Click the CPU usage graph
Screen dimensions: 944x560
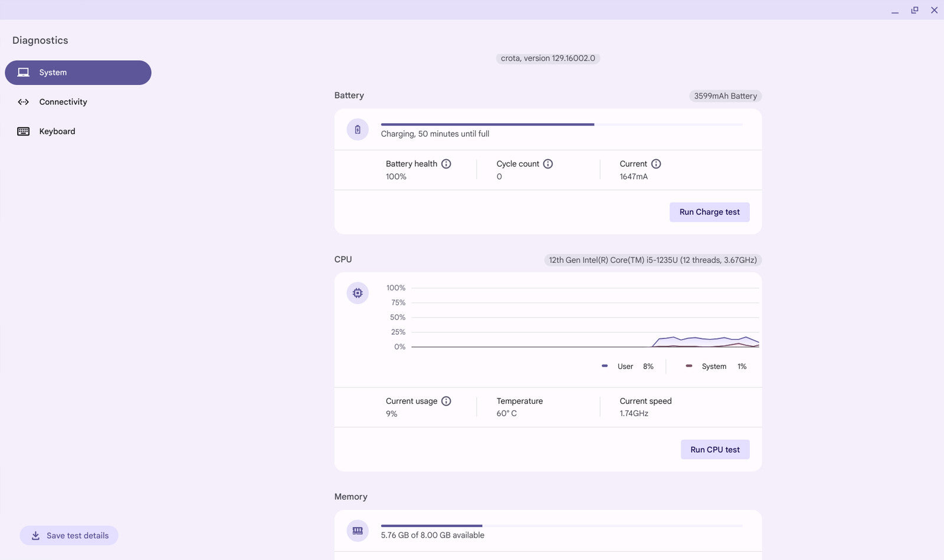coord(584,318)
